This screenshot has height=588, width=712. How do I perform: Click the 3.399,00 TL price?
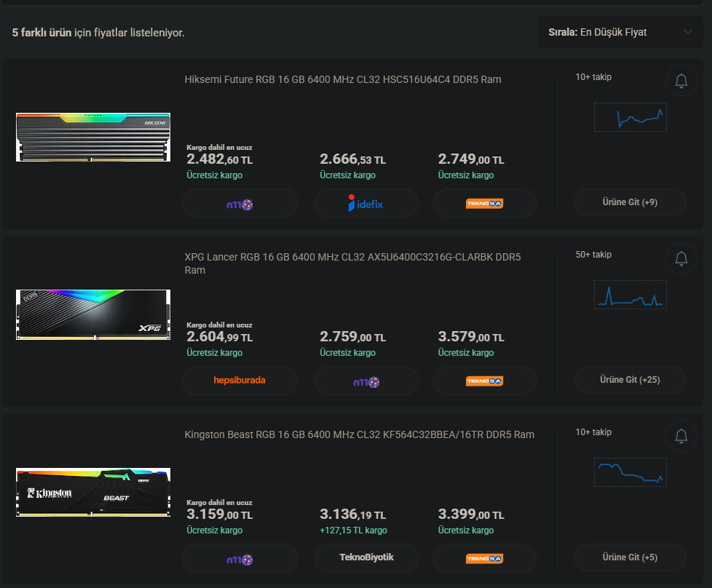[471, 514]
